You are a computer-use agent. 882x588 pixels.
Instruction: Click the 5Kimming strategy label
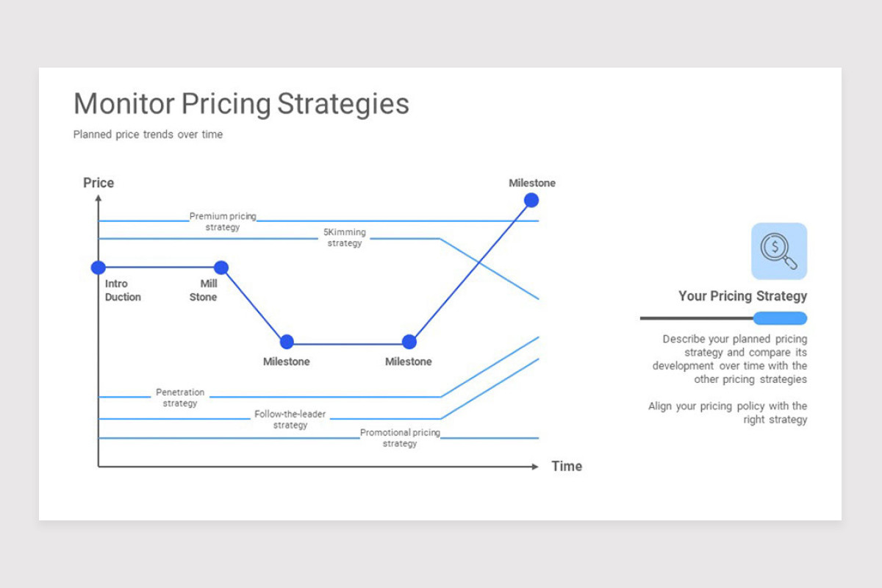[x=345, y=237]
